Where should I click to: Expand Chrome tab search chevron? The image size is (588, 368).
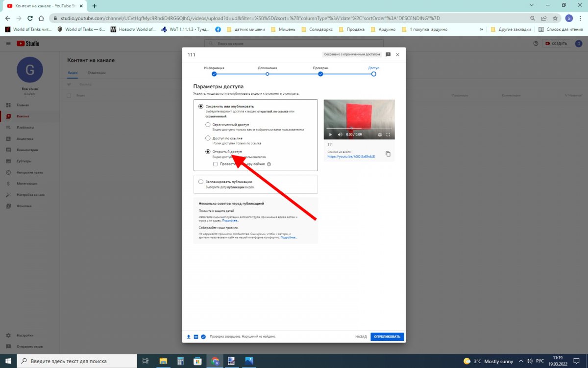point(533,5)
